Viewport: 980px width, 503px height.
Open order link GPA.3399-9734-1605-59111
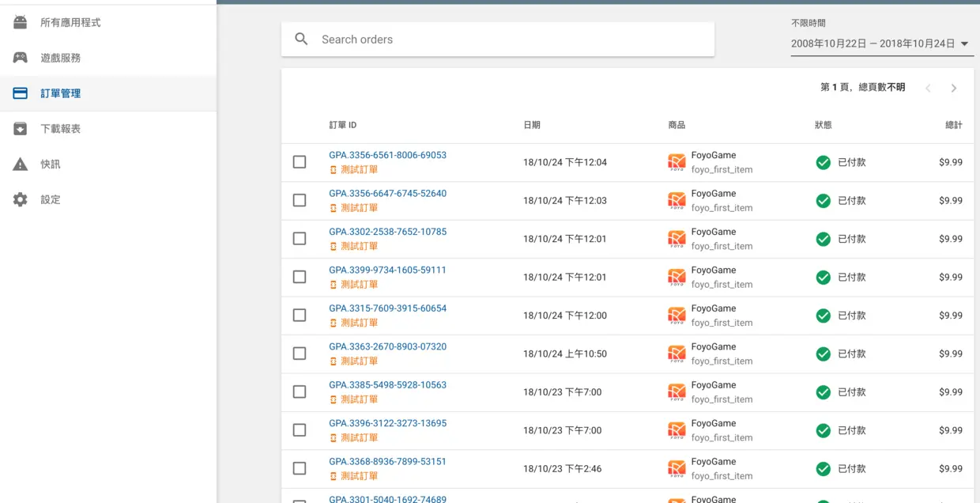click(387, 270)
